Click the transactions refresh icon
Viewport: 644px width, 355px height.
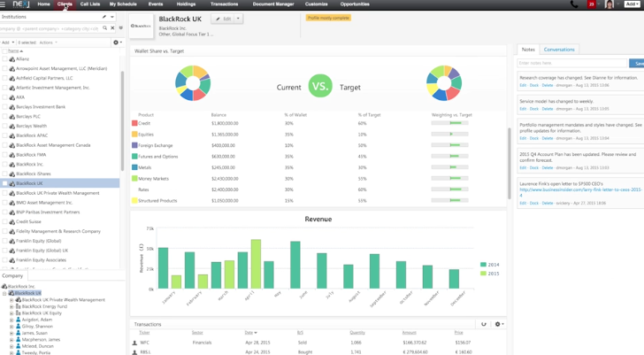pos(484,324)
